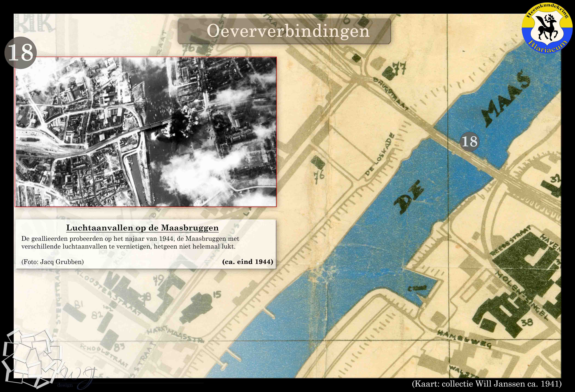Viewport: 575px width, 392px height.
Task: Click the Luchtaanvallen op de Maasbruggen heading
Action: point(142,228)
